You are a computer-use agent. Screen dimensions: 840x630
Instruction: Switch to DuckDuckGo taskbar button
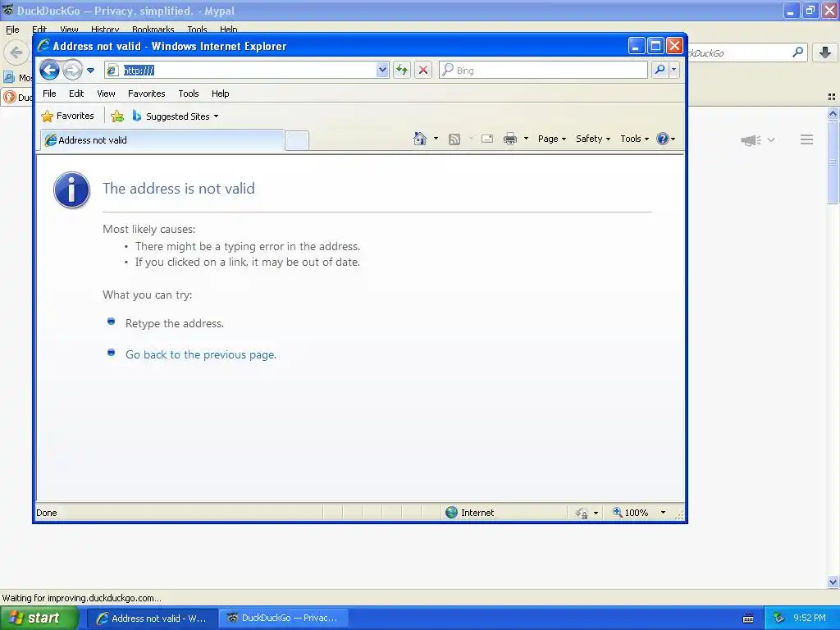(284, 619)
